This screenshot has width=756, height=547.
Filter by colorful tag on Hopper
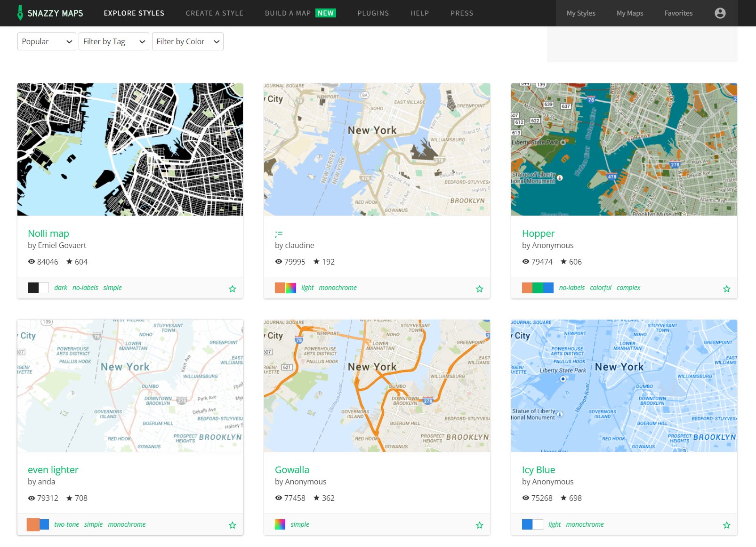pyautogui.click(x=601, y=288)
